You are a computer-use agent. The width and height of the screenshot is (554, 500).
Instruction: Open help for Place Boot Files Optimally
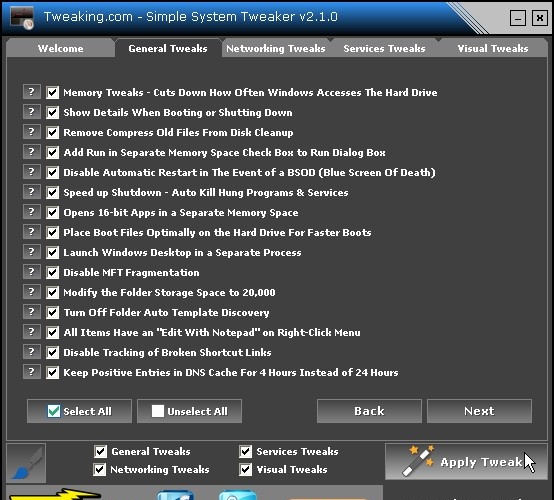point(31,232)
